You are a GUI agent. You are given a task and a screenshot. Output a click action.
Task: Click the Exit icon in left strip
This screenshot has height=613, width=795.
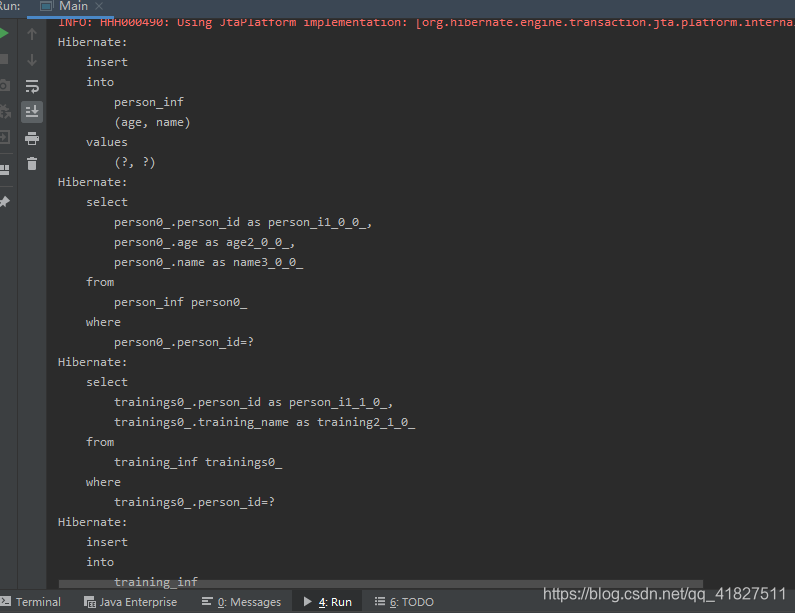point(5,137)
